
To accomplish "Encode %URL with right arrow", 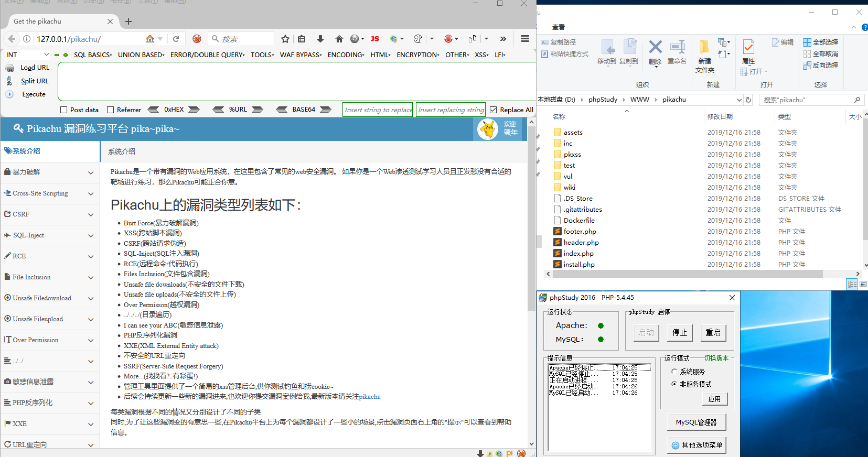I will (x=257, y=110).
